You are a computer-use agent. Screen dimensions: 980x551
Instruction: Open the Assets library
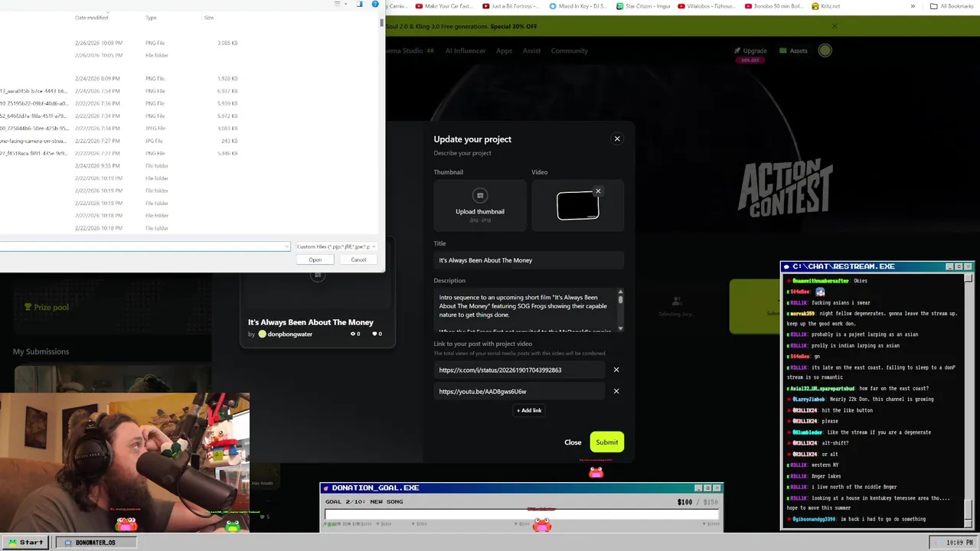(793, 51)
